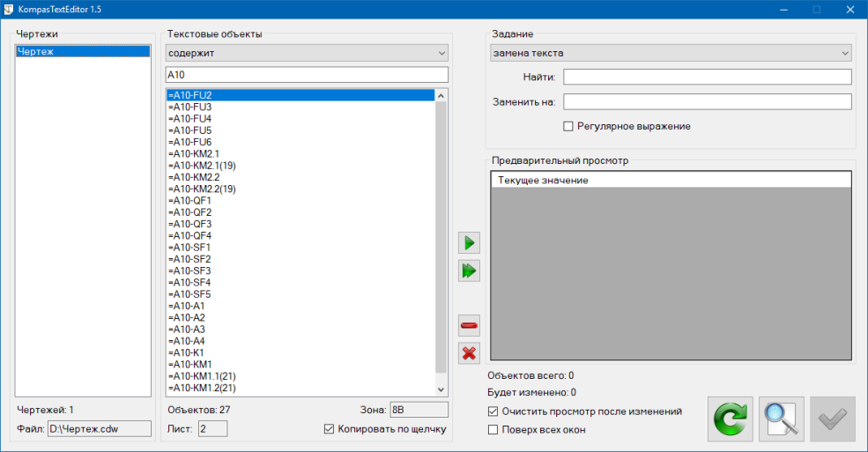This screenshot has width=868, height=452.
Task: Uncheck Очистить просмотр после изменений
Action: point(493,411)
